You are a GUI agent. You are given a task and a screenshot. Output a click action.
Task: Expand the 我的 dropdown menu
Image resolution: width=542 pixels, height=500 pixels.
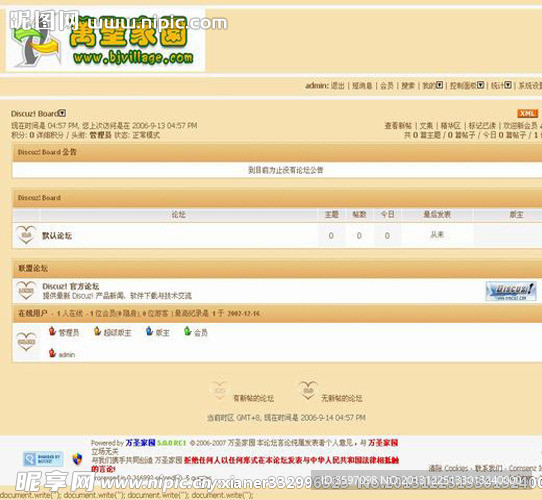tap(439, 85)
